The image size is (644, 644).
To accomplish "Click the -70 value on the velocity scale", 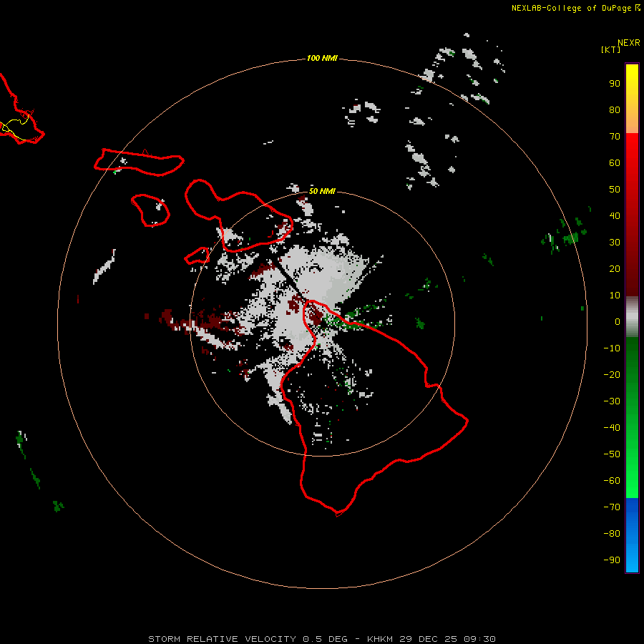I will pyautogui.click(x=612, y=507).
